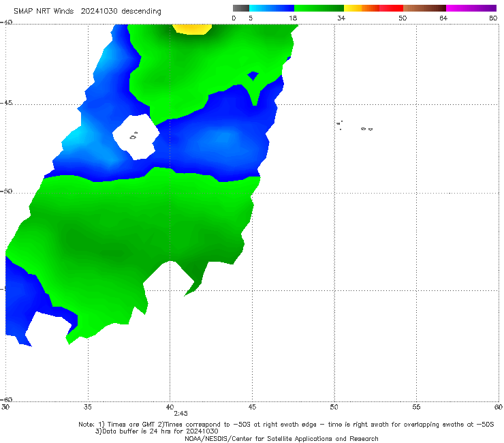Click the color bar label 34
Image resolution: width=504 pixels, height=443 pixels.
341,18
